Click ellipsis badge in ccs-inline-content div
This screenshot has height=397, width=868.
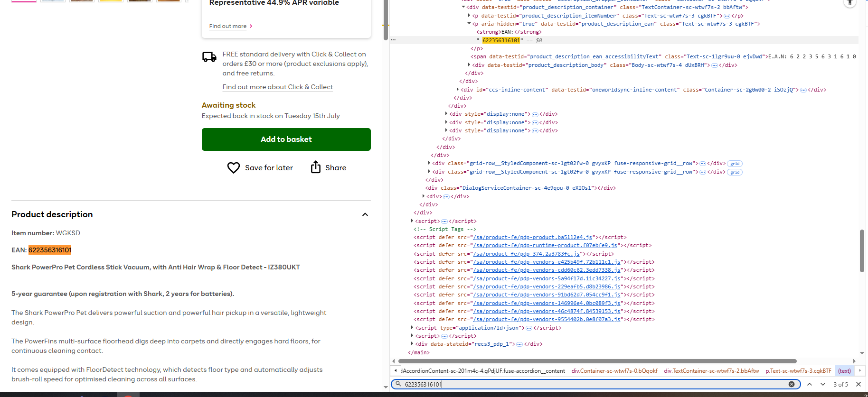(x=803, y=90)
